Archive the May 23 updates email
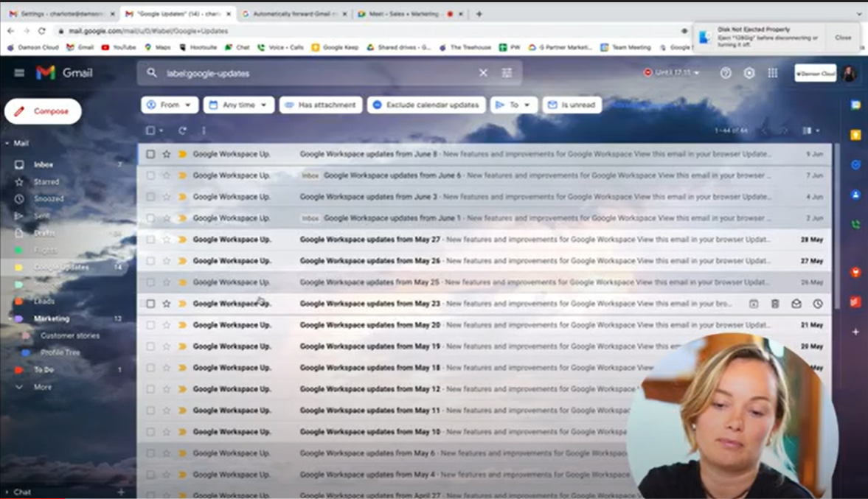The image size is (868, 499). click(754, 304)
